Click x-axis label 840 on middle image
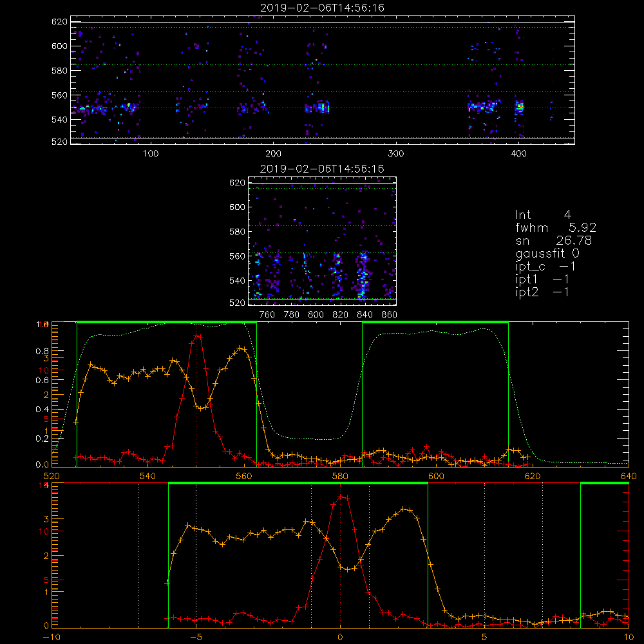The width and height of the screenshot is (644, 644). click(365, 315)
